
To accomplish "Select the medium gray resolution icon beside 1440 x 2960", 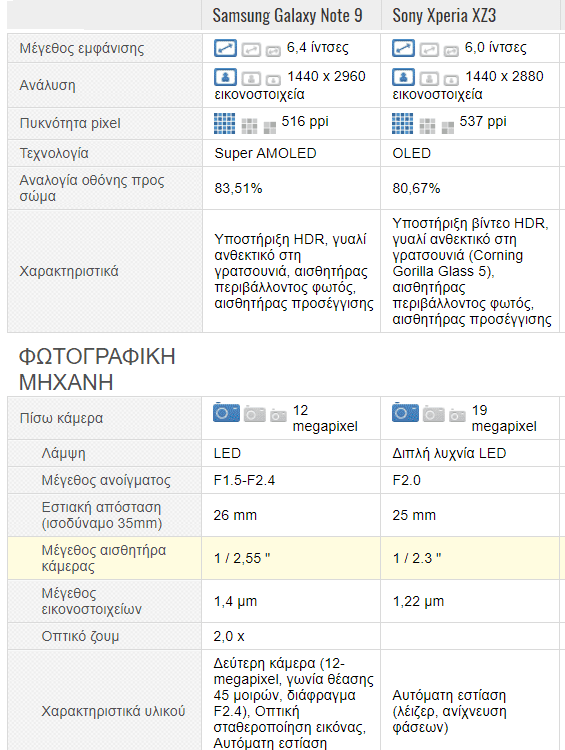I will point(251,78).
